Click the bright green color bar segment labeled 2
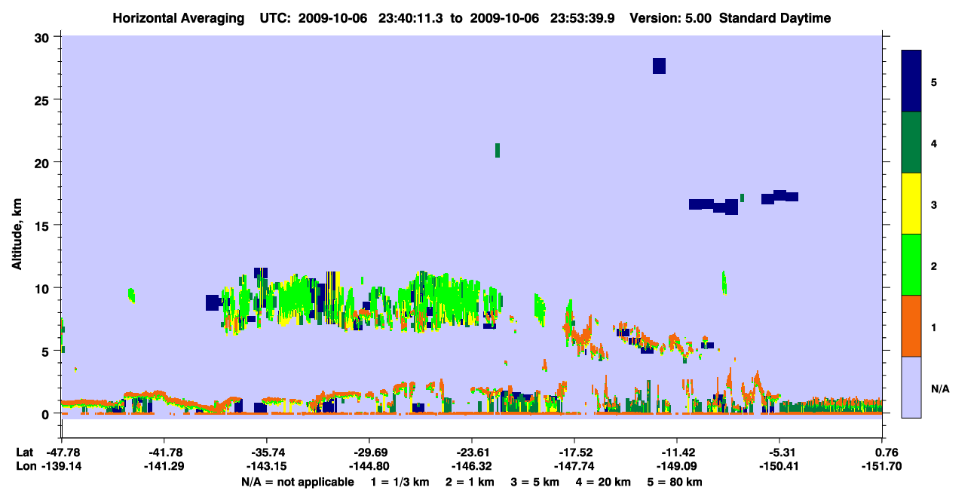The height and width of the screenshot is (503, 980). click(911, 265)
